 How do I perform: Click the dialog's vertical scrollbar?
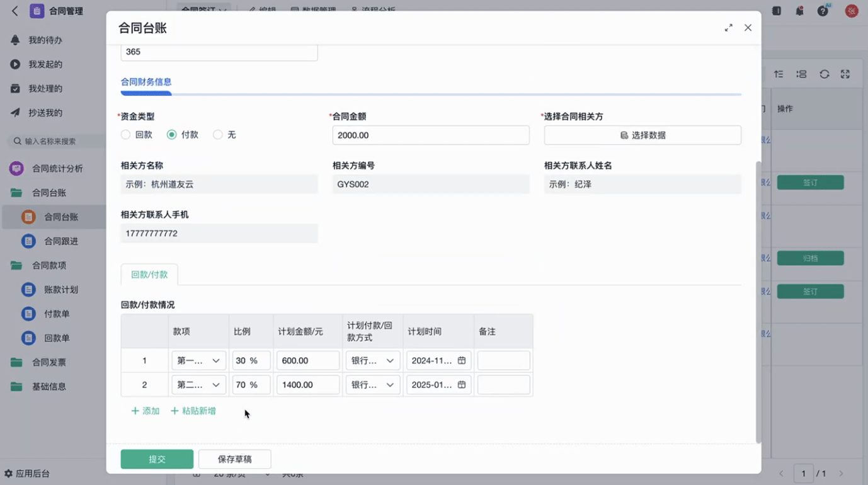(758, 302)
